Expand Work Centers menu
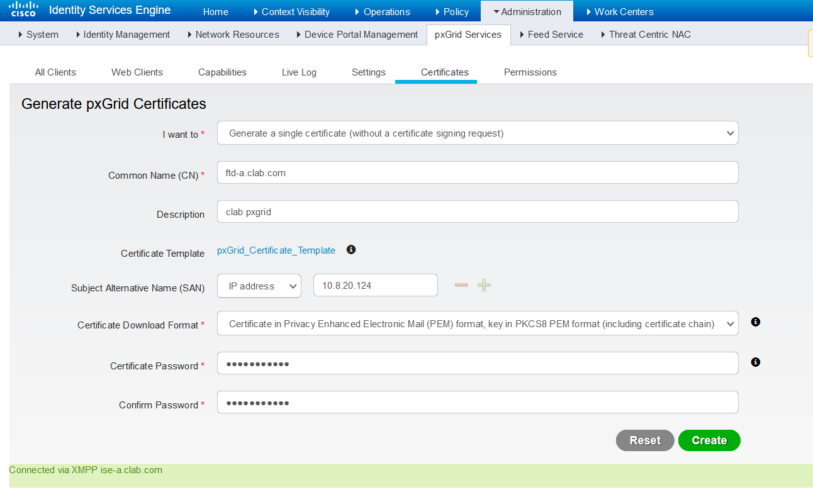The height and width of the screenshot is (504, 813). click(x=619, y=11)
